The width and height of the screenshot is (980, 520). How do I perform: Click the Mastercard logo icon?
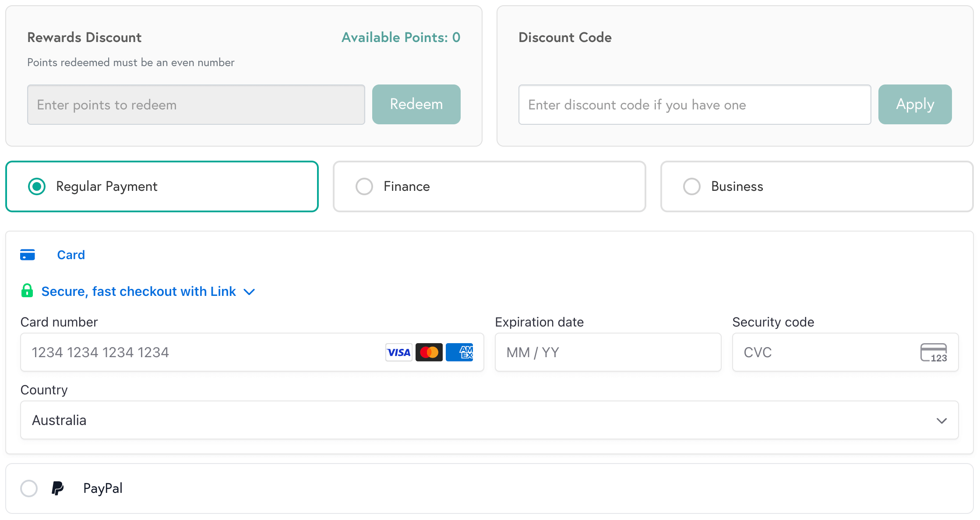(x=429, y=352)
